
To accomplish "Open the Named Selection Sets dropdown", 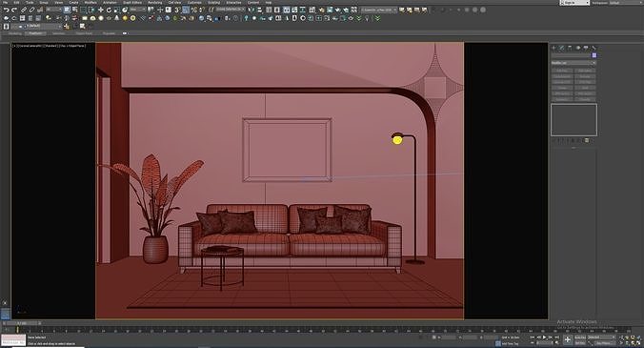I will 231,10.
